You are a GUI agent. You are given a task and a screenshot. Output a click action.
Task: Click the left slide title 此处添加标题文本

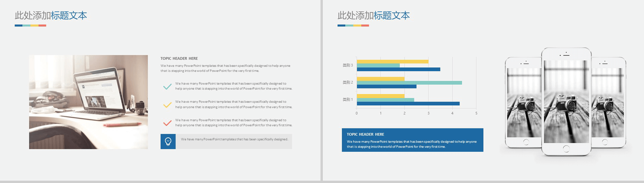51,16
